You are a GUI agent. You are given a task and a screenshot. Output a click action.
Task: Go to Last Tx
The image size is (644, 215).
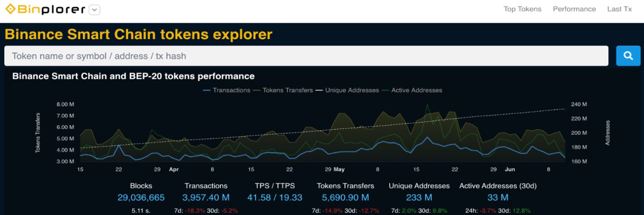tap(620, 9)
